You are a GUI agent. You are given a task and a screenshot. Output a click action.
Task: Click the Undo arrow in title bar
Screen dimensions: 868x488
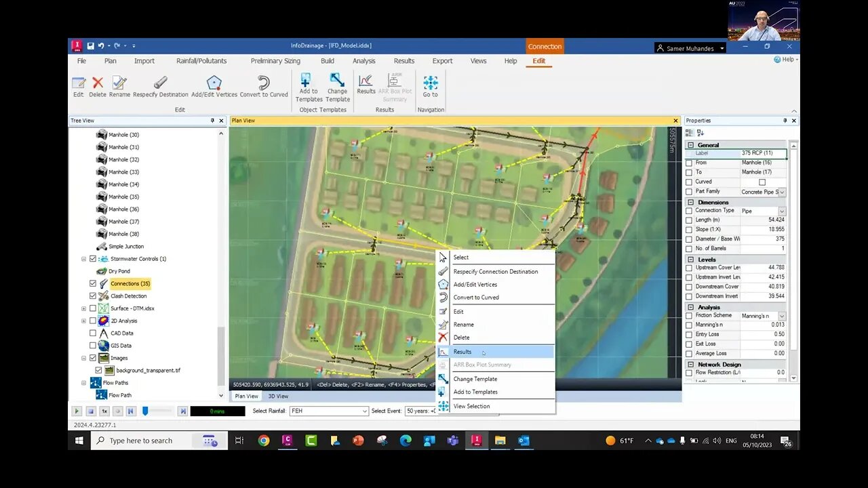[101, 45]
